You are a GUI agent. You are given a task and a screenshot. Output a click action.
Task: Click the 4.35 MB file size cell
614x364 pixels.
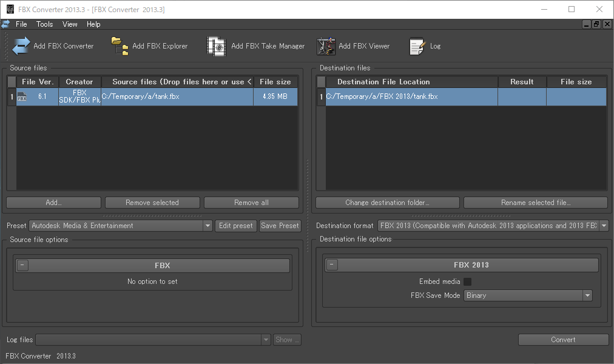point(275,96)
